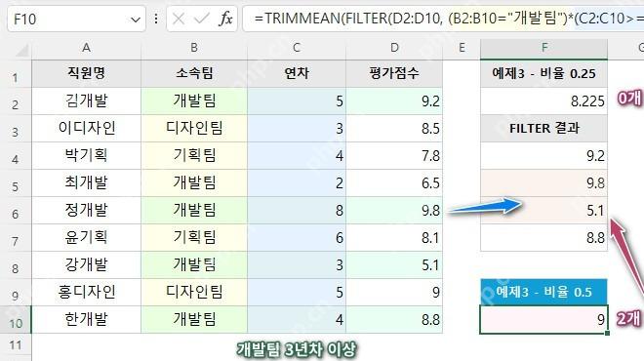The width and height of the screenshot is (644, 361).
Task: Select FILTER result 8.8 in column F
Action: (544, 237)
